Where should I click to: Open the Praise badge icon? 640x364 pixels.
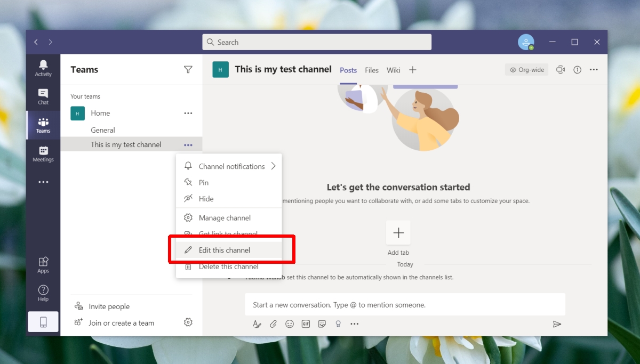[x=338, y=324]
